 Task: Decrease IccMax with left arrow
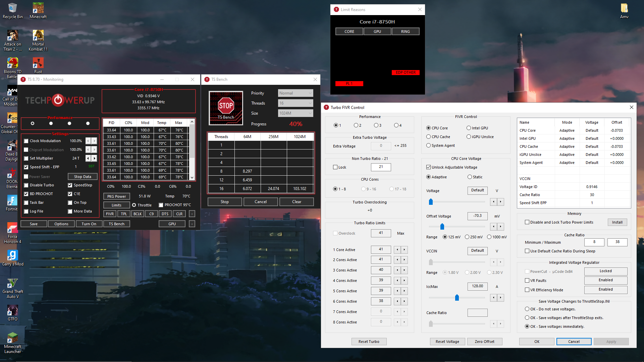point(494,298)
